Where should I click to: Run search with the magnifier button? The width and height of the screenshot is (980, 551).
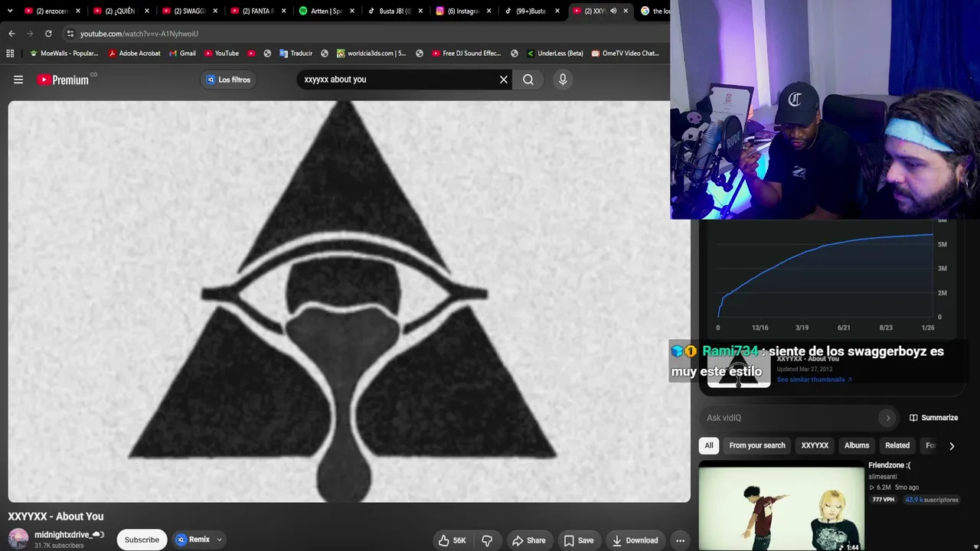(528, 80)
